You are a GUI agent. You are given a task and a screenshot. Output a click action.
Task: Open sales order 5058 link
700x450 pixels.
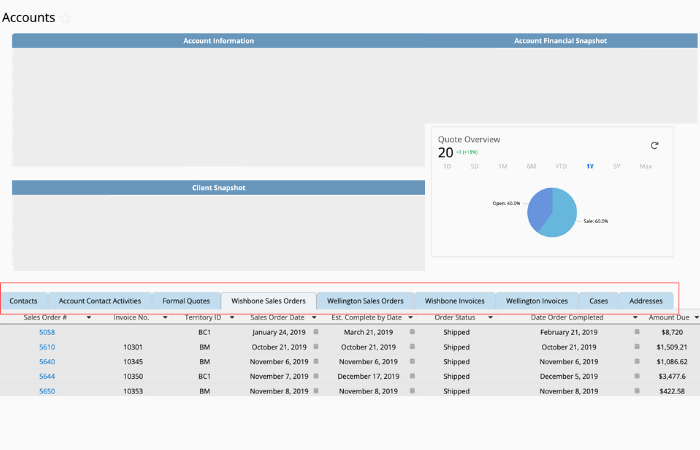click(47, 332)
